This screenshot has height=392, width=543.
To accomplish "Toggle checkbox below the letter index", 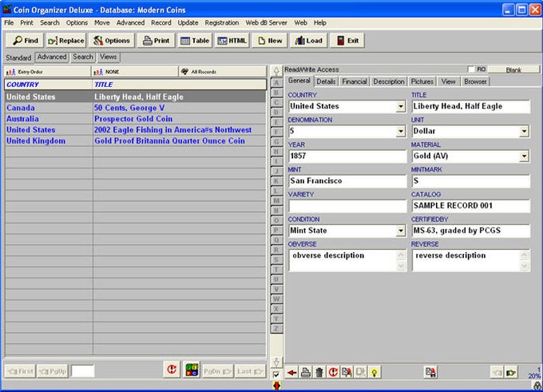I will click(x=276, y=374).
